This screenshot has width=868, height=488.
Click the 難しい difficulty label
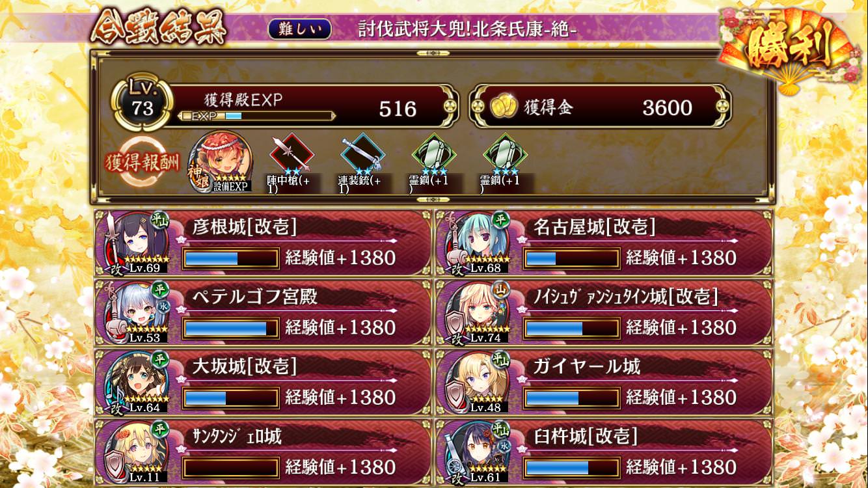[x=299, y=29]
